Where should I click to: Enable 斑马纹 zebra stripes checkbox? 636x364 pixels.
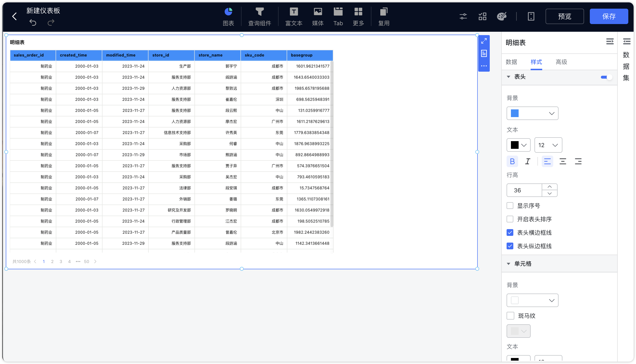pos(510,316)
